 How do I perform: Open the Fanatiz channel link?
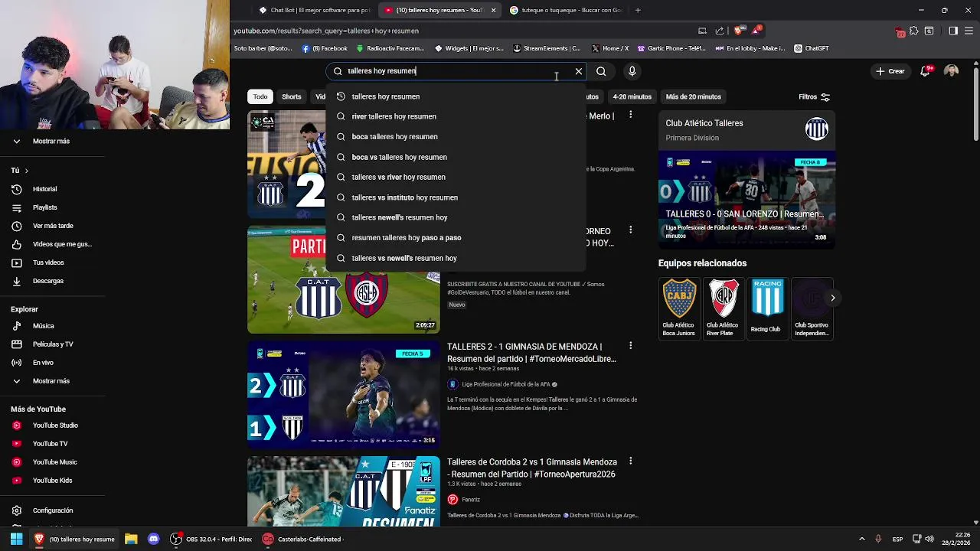click(x=471, y=500)
